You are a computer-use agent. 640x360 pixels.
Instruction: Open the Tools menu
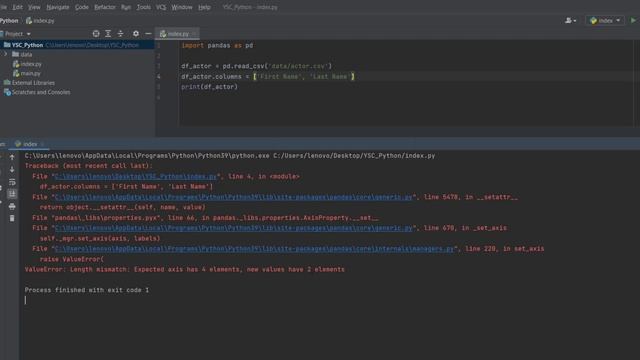(x=143, y=7)
